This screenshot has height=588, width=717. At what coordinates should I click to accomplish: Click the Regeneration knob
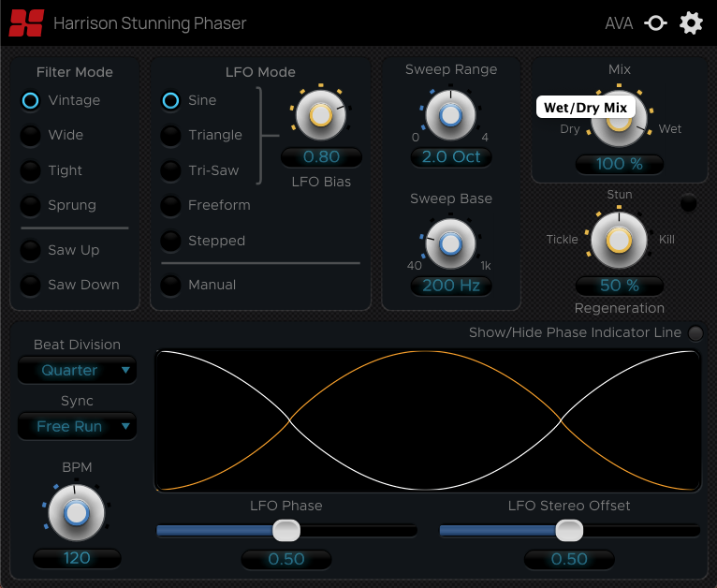[619, 241]
